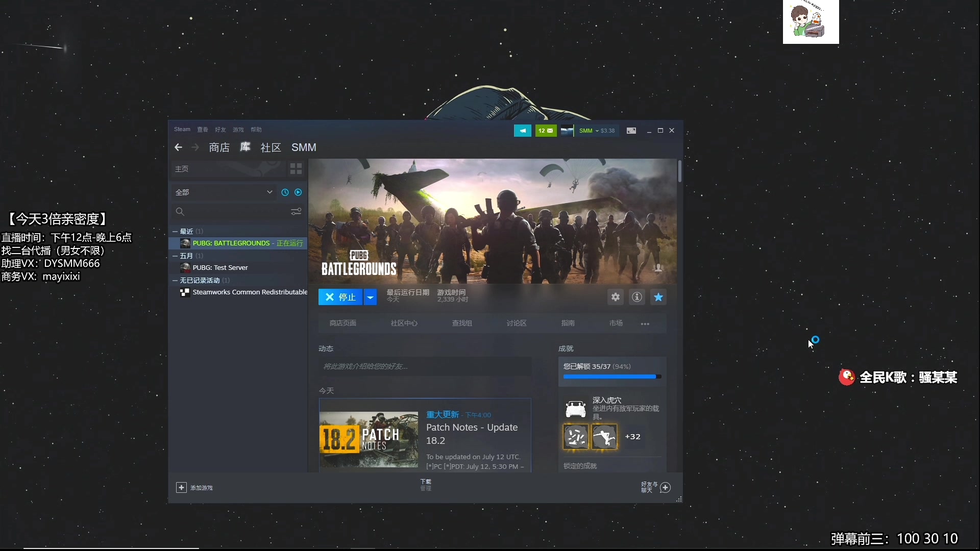Toggle grid collections view icon

pyautogui.click(x=296, y=168)
